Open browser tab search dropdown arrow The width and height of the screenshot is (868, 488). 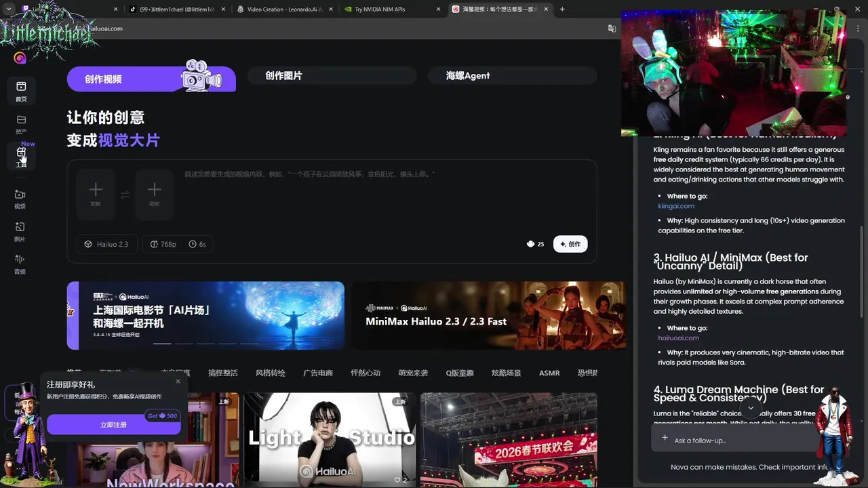(9, 9)
